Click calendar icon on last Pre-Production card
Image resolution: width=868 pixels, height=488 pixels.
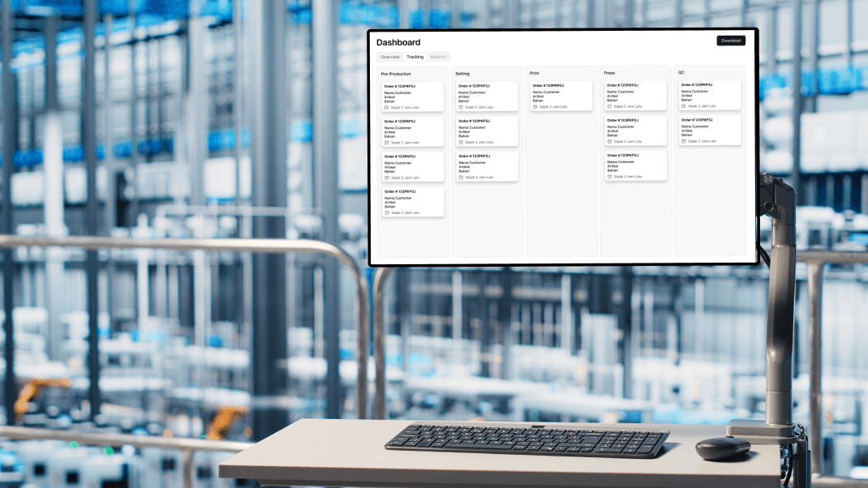[387, 212]
